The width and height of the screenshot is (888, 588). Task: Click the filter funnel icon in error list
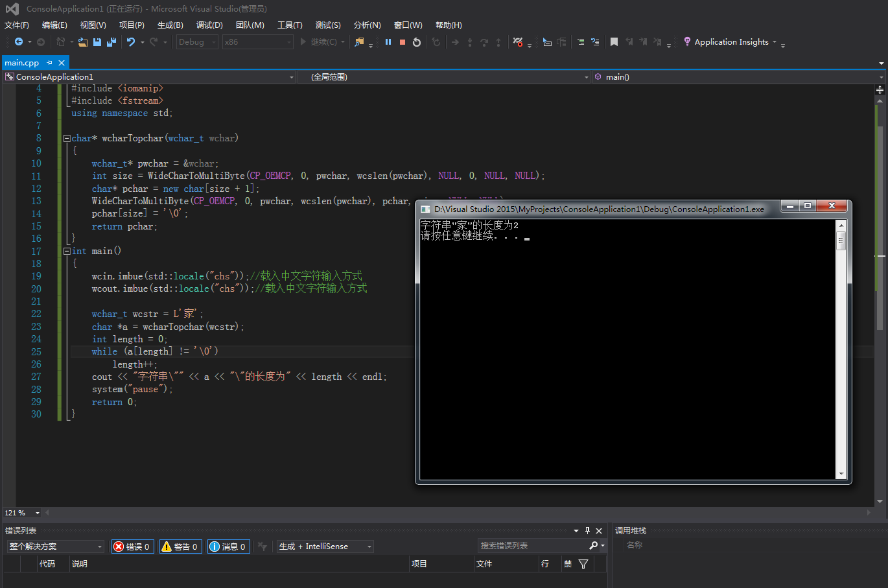583,564
